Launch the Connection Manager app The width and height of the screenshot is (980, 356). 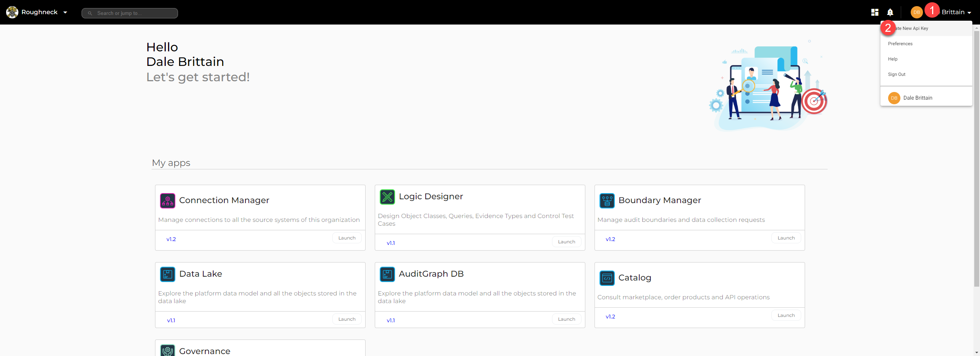pos(347,238)
